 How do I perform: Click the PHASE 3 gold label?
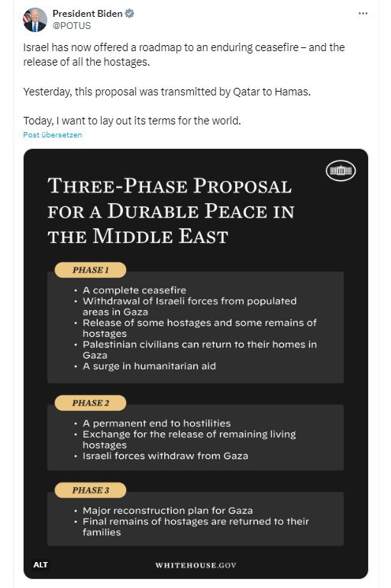[90, 490]
